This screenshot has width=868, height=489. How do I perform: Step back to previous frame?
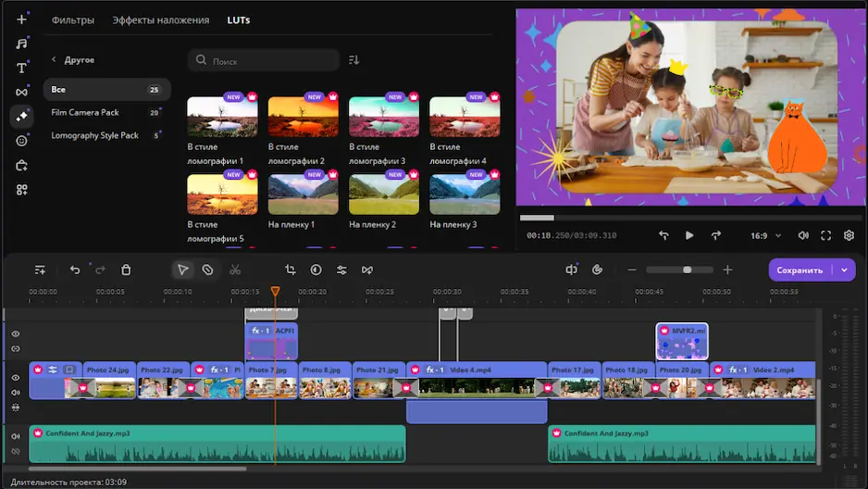point(663,235)
